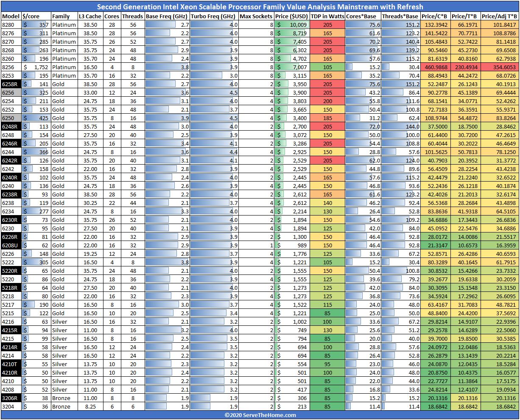Select the $/core column header
Screen dimensions: 520x420
click(x=36, y=16)
